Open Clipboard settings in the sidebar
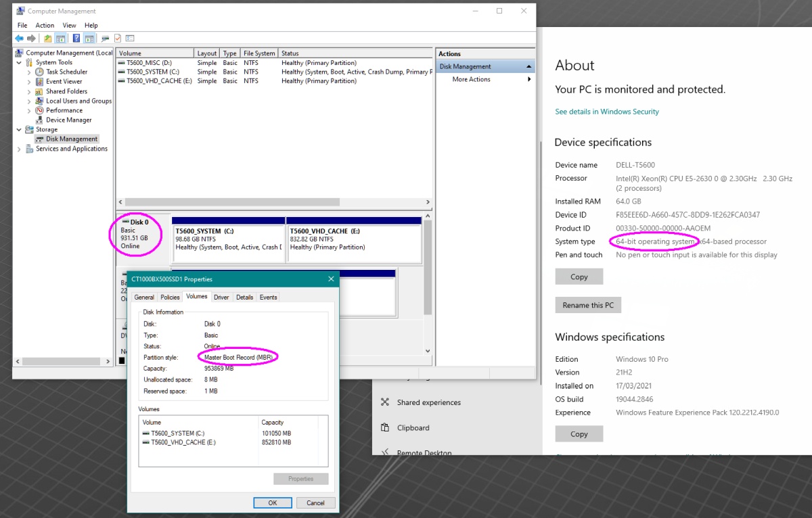The image size is (812, 518). click(x=413, y=428)
